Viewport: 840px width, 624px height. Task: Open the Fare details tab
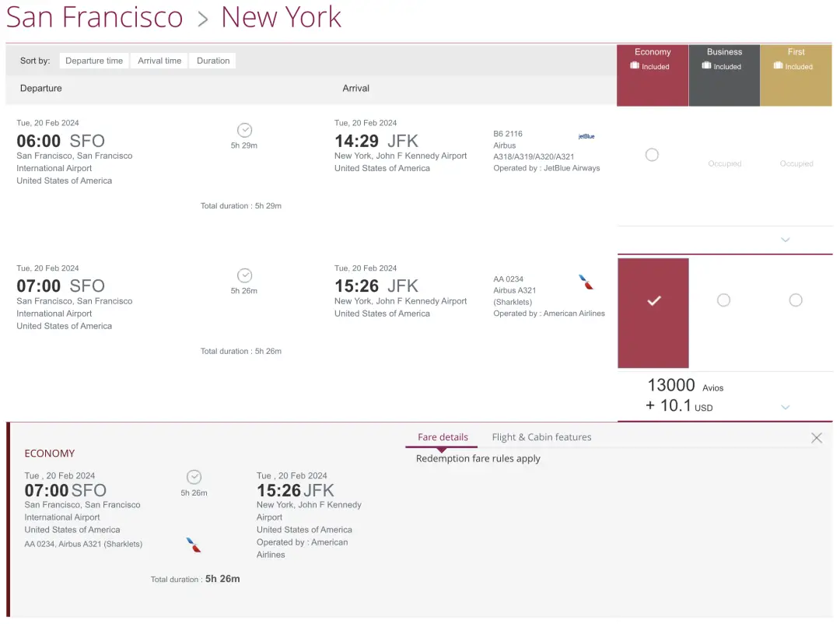coord(443,437)
